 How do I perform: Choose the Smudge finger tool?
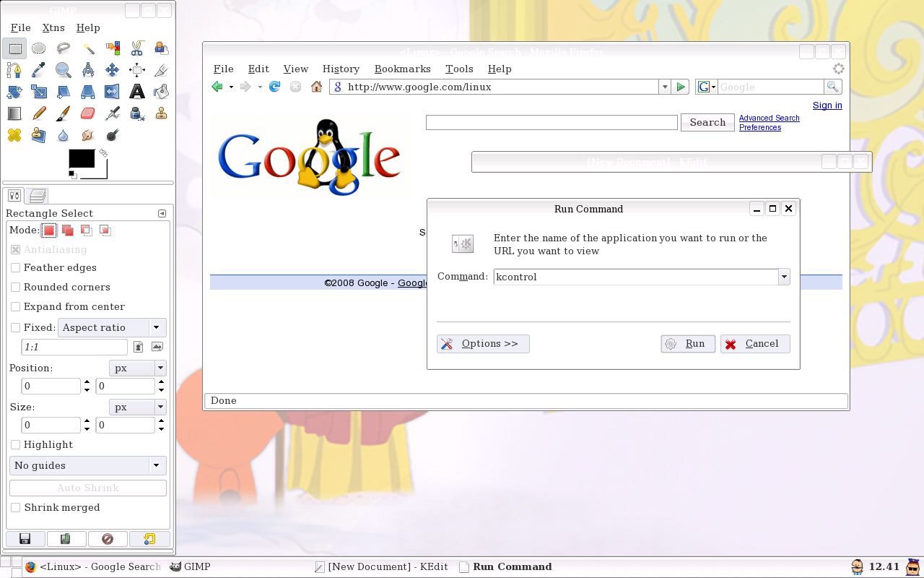(x=88, y=135)
